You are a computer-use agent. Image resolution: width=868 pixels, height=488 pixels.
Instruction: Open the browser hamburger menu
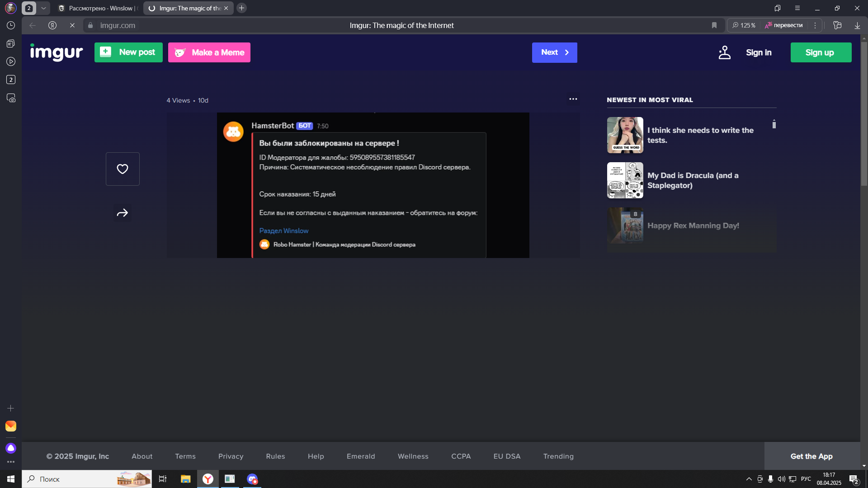[797, 8]
